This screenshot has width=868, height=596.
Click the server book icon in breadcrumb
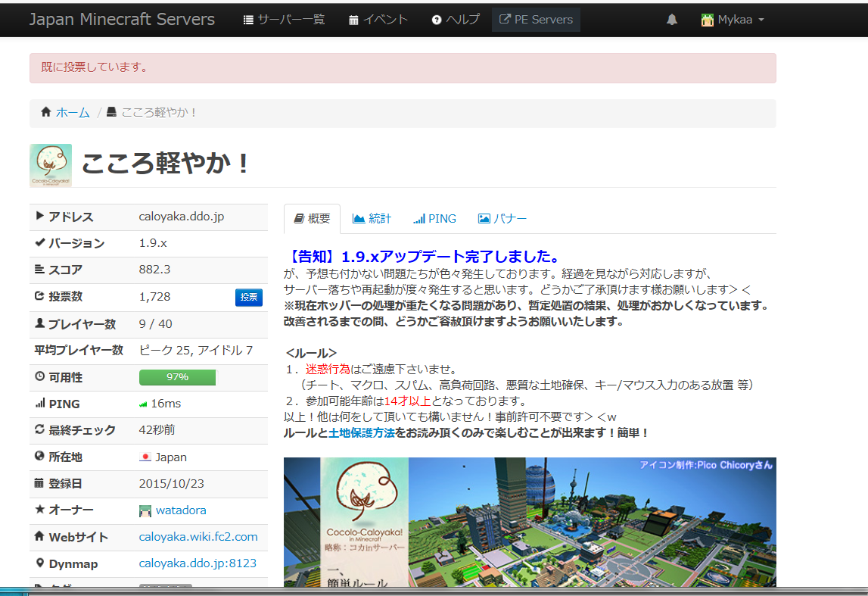click(111, 112)
